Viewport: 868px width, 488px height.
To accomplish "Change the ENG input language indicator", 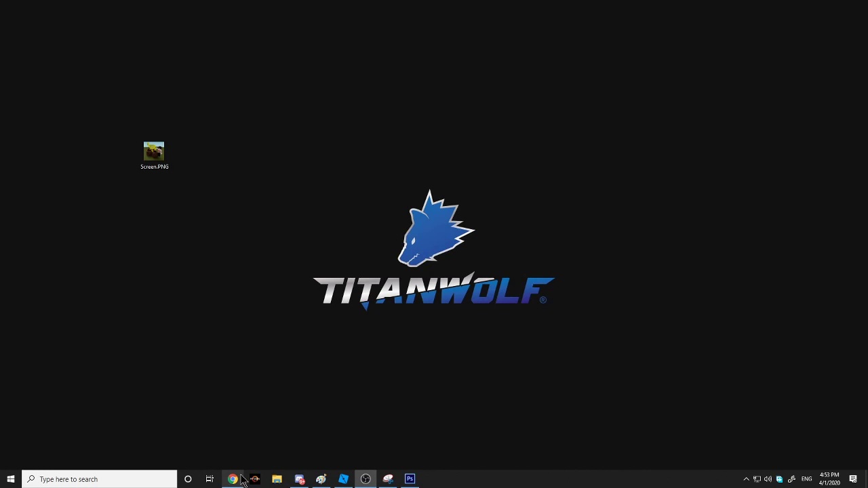I will pos(806,479).
